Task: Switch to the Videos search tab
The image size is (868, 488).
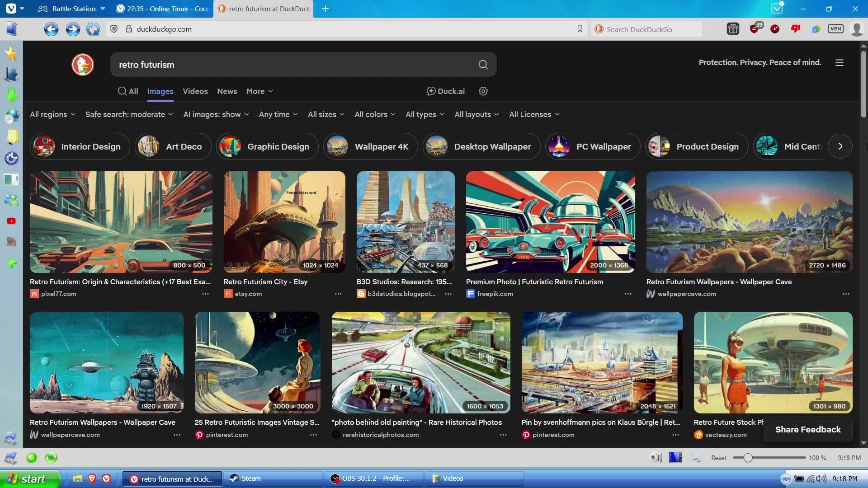Action: pyautogui.click(x=195, y=91)
